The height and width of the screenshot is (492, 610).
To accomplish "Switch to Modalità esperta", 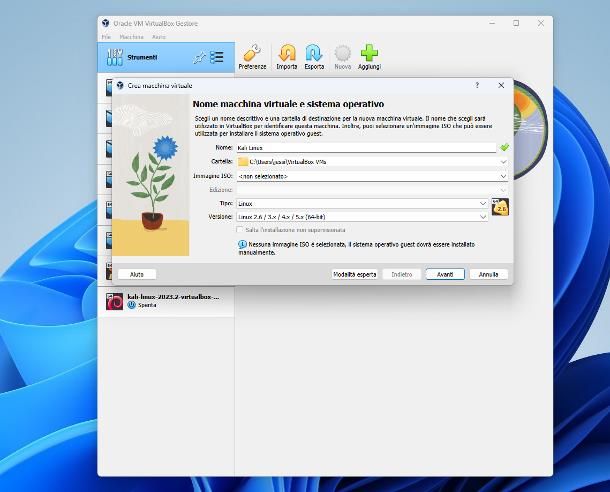I will [x=355, y=274].
